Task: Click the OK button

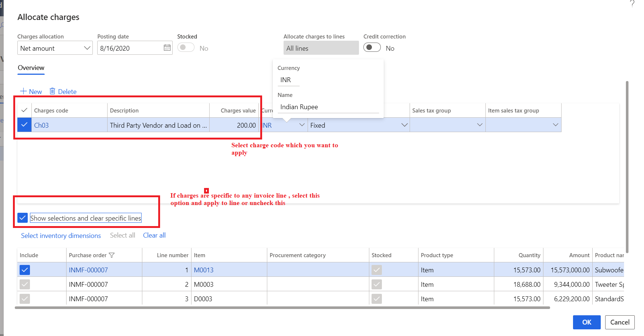Action: coord(587,322)
